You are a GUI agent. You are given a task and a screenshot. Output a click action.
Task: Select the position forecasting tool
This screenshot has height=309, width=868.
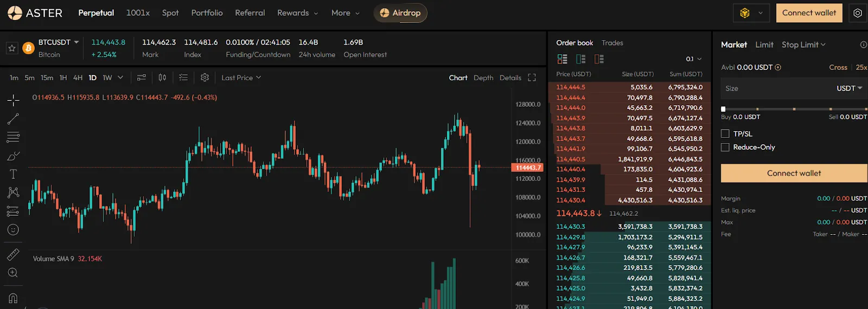tap(13, 211)
